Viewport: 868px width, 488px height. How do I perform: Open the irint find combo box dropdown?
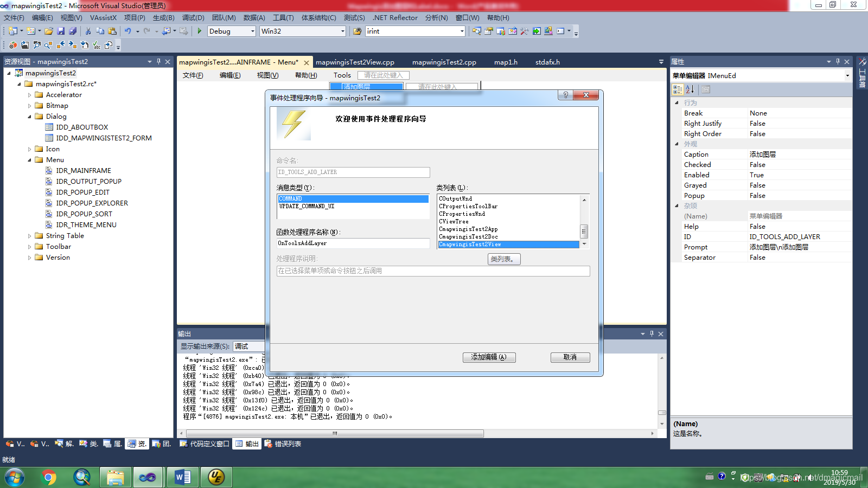tap(462, 31)
